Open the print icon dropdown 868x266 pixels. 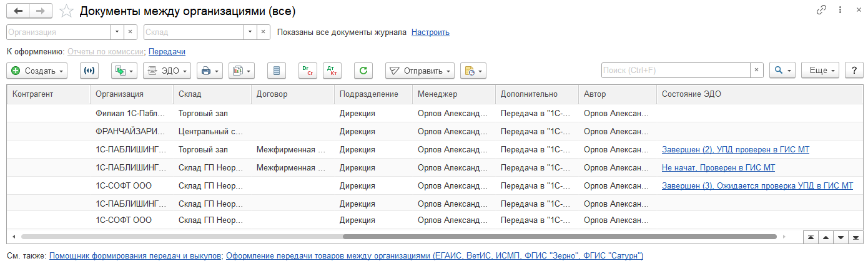(210, 71)
